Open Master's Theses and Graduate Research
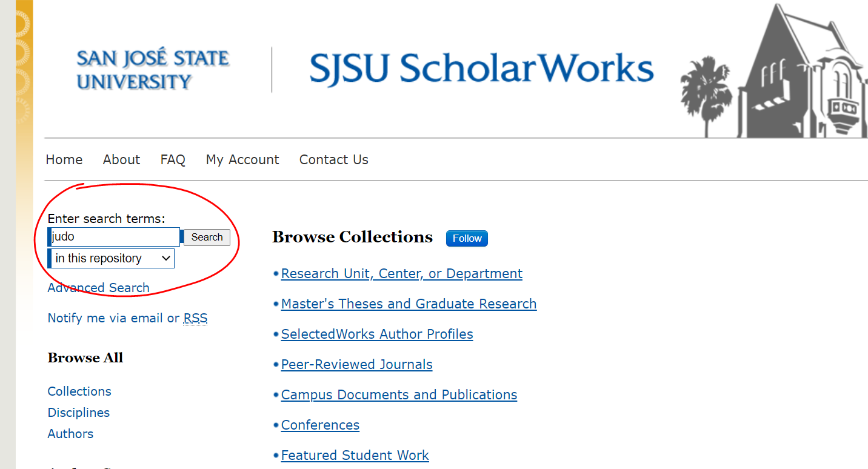Screen dimensions: 868x469 pyautogui.click(x=409, y=304)
